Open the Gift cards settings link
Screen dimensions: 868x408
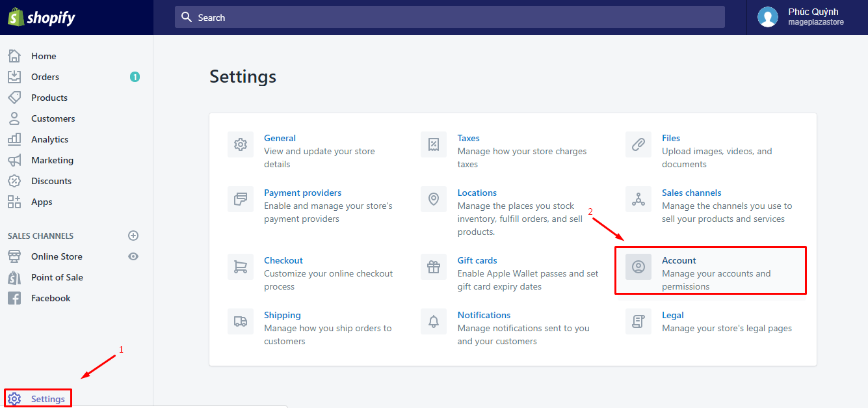(x=477, y=260)
